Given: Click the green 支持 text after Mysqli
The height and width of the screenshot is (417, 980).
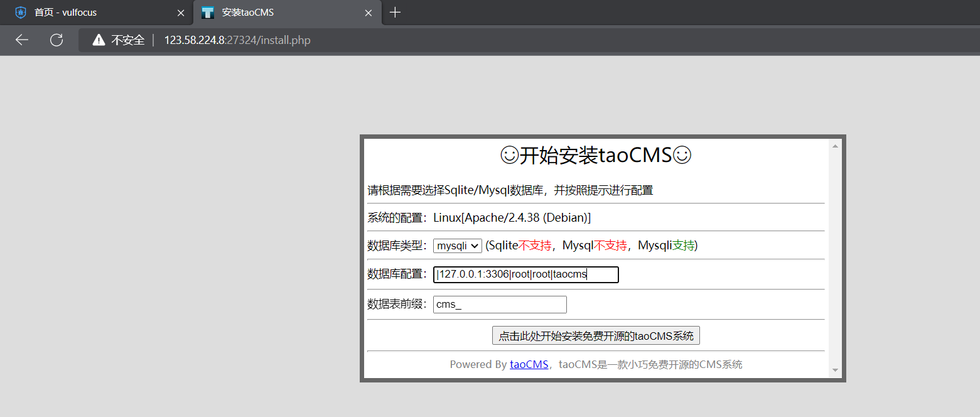Looking at the screenshot, I should [683, 246].
